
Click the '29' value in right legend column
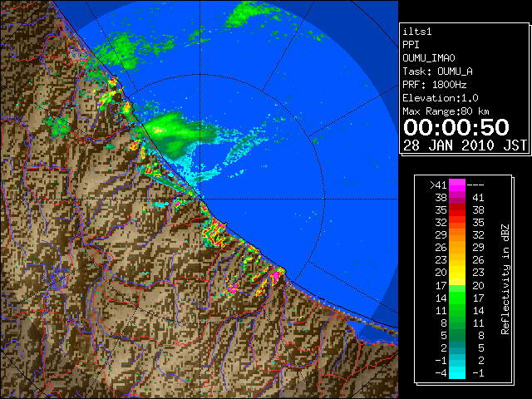point(478,248)
